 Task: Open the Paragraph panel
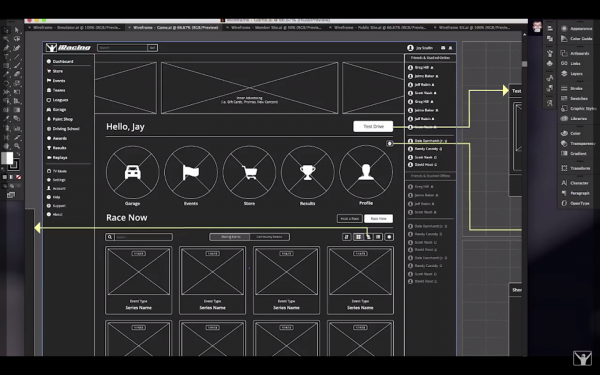[576, 193]
